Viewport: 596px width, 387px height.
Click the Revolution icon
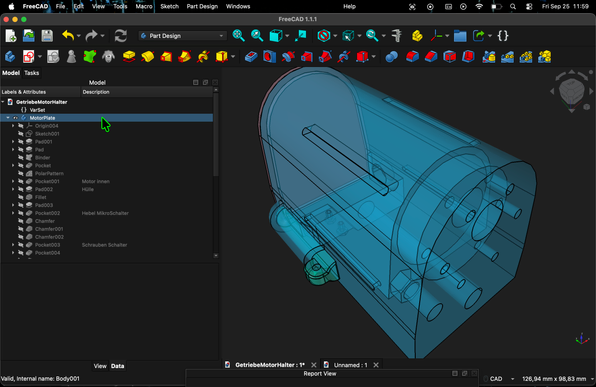point(148,57)
